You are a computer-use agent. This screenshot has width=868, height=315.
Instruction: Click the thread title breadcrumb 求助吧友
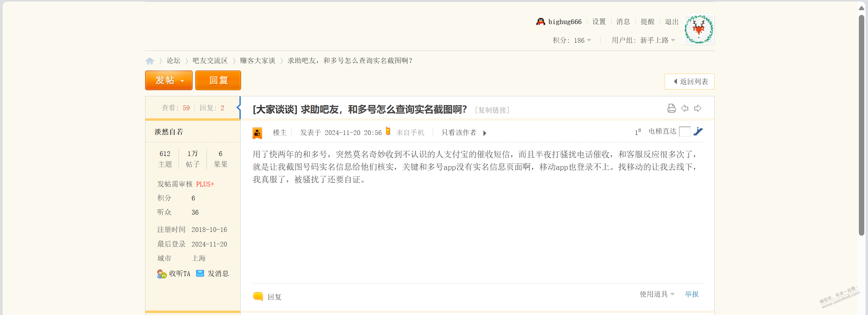click(x=350, y=61)
